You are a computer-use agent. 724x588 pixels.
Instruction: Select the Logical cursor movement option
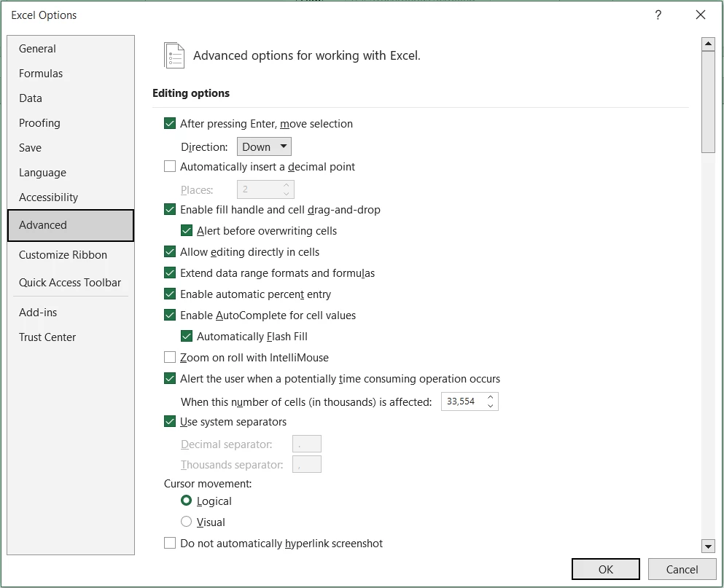186,501
